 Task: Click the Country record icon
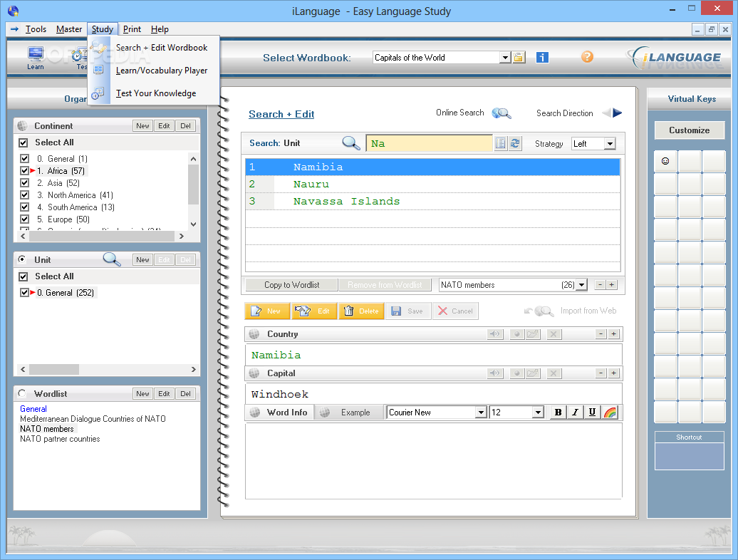click(516, 334)
